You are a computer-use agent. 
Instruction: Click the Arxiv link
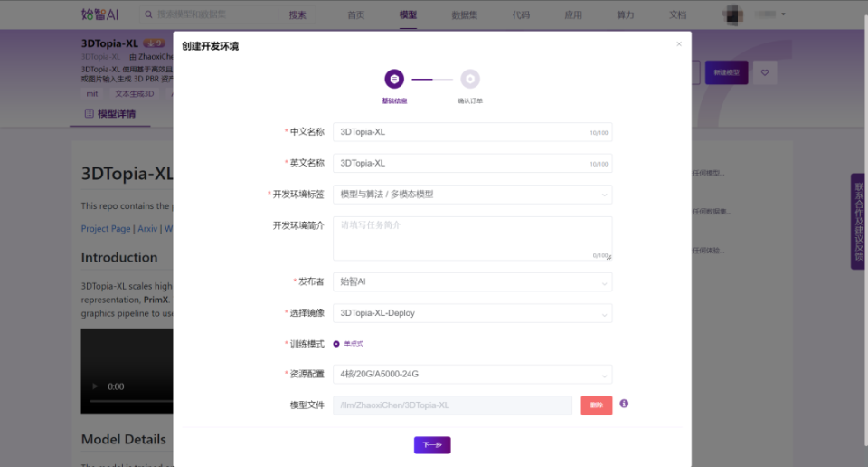tap(147, 228)
